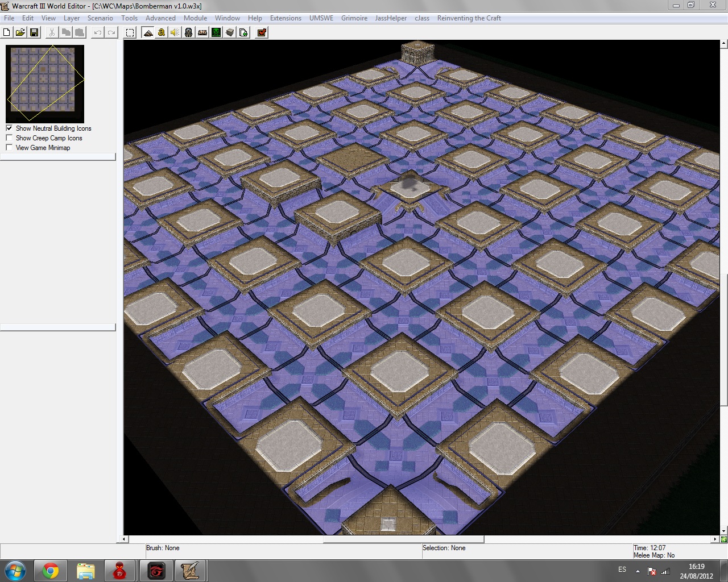Open the Sound Editor module

(x=175, y=32)
